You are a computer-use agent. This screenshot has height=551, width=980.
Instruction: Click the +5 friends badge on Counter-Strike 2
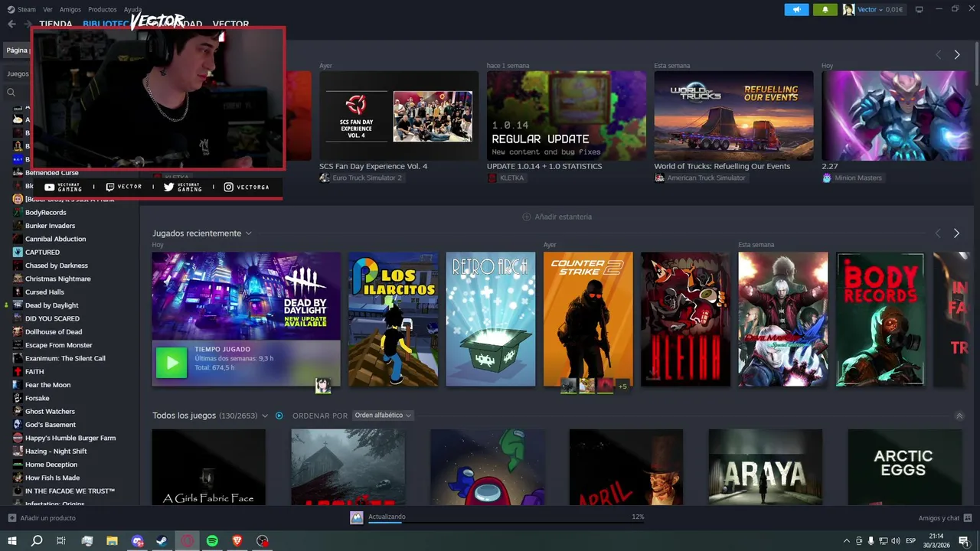click(622, 386)
